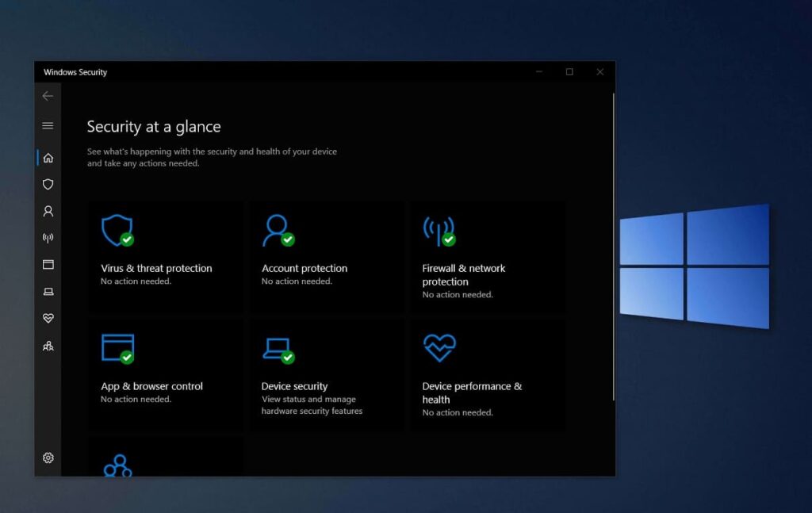Click 'No action needed.' under Account protection
Screen dimensions: 812x513
(297, 281)
